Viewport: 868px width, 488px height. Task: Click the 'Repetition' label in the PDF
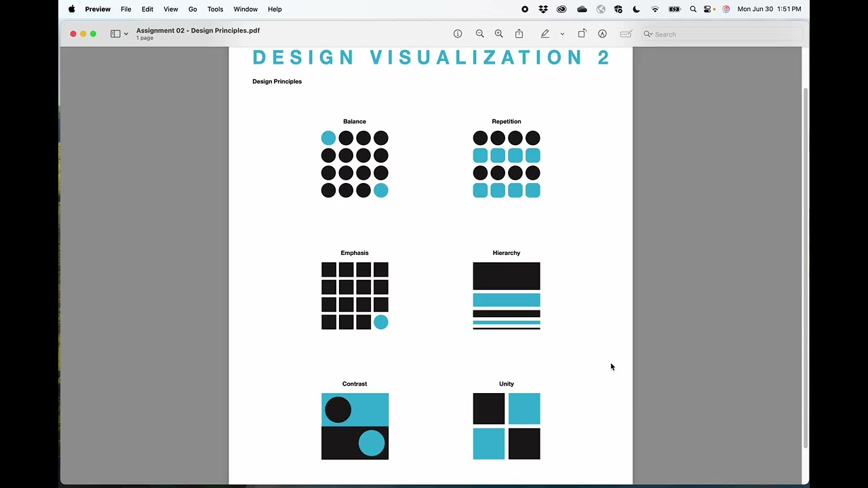507,121
